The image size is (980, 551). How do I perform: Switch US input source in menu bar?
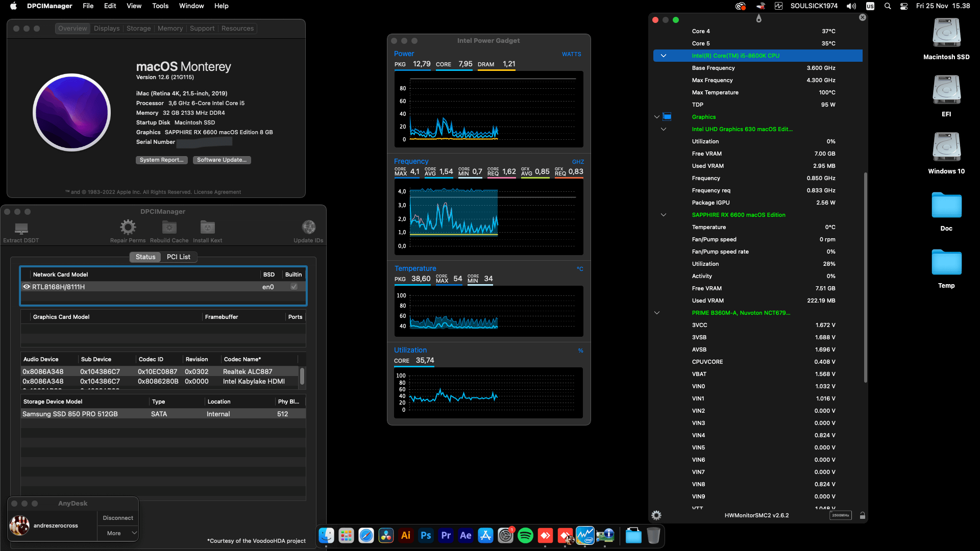pos(870,6)
